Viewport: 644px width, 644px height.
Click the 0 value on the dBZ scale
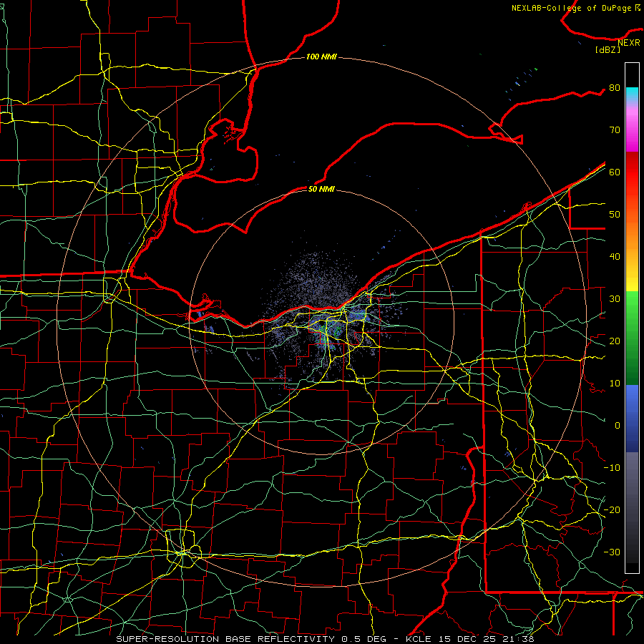(618, 426)
